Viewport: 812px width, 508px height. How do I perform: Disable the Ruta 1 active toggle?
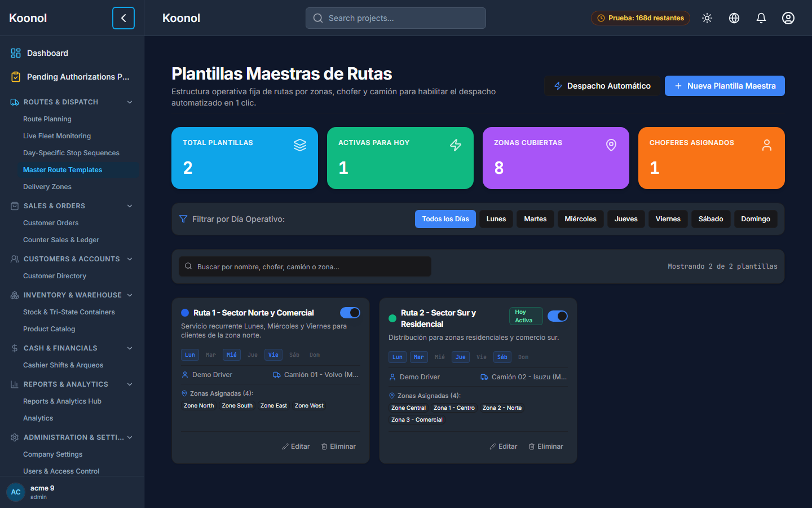pyautogui.click(x=350, y=313)
